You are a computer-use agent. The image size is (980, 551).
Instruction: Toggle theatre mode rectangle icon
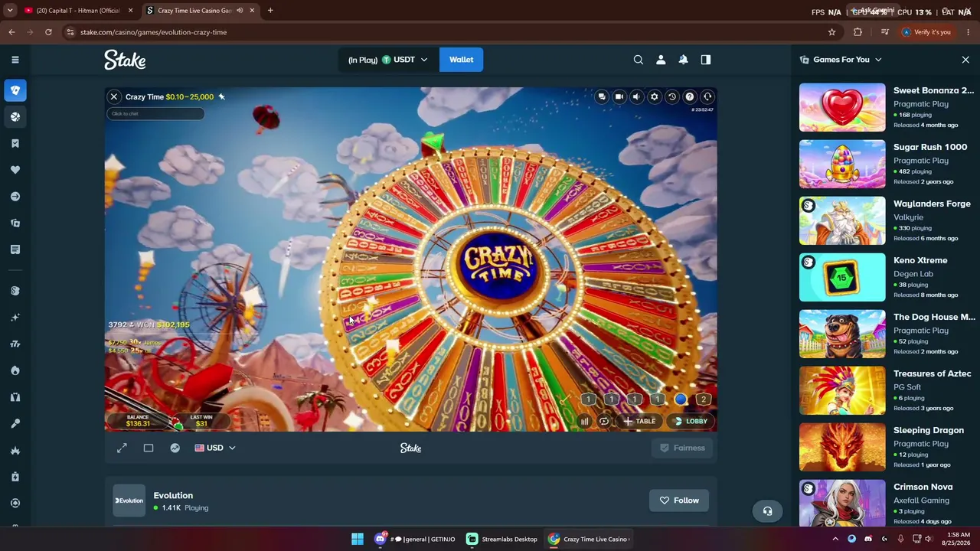149,448
